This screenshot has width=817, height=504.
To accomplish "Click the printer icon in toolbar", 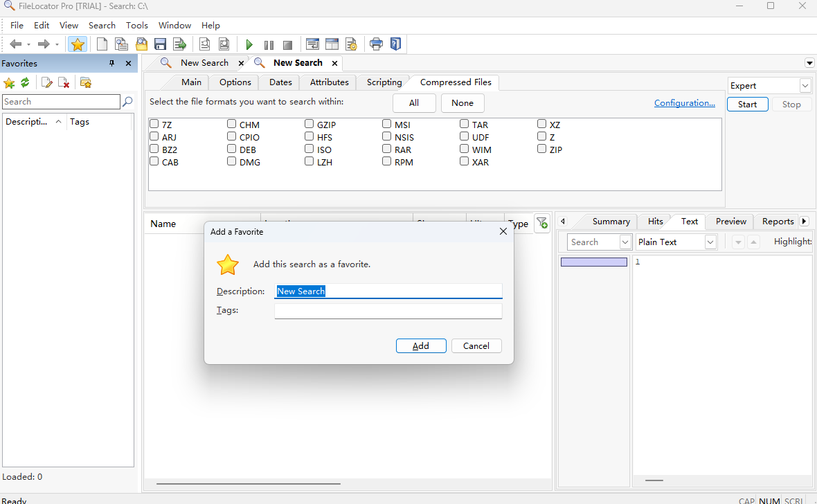I will tap(376, 44).
